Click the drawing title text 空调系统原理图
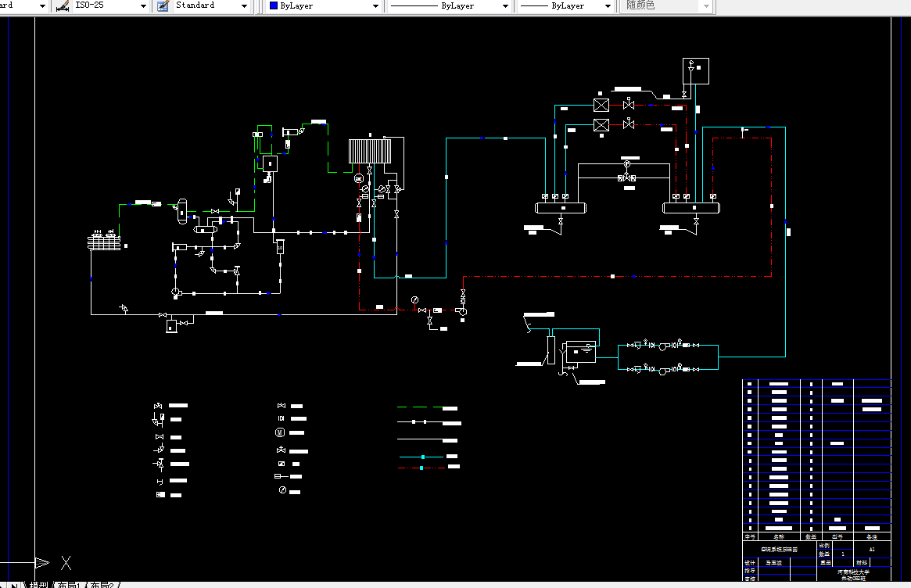The width and height of the screenshot is (911, 588). tap(779, 549)
